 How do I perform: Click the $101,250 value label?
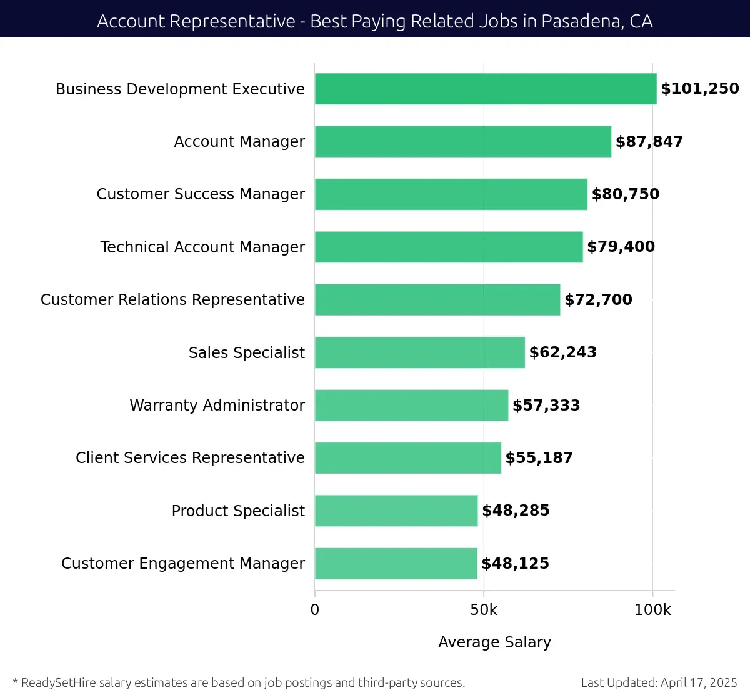(700, 89)
